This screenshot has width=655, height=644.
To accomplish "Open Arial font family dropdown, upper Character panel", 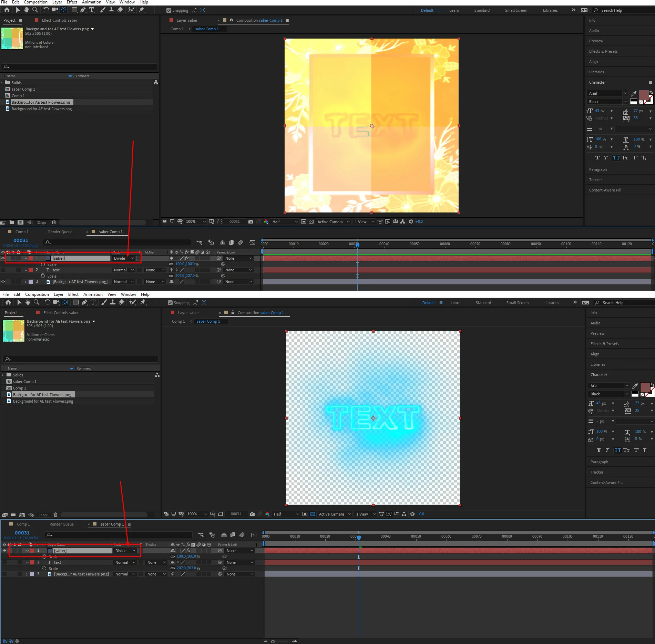I will coord(608,93).
